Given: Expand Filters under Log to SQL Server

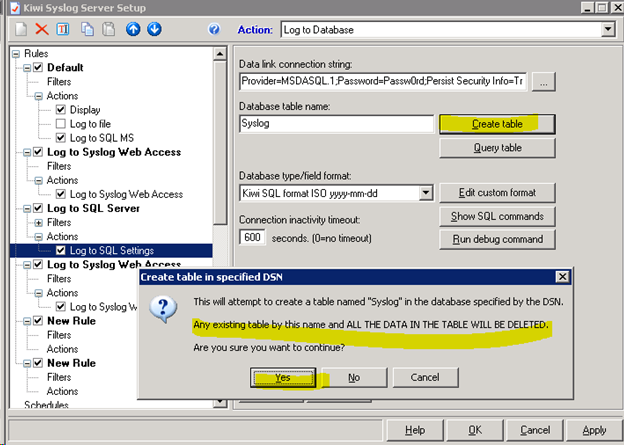Looking at the screenshot, I should (x=39, y=222).
